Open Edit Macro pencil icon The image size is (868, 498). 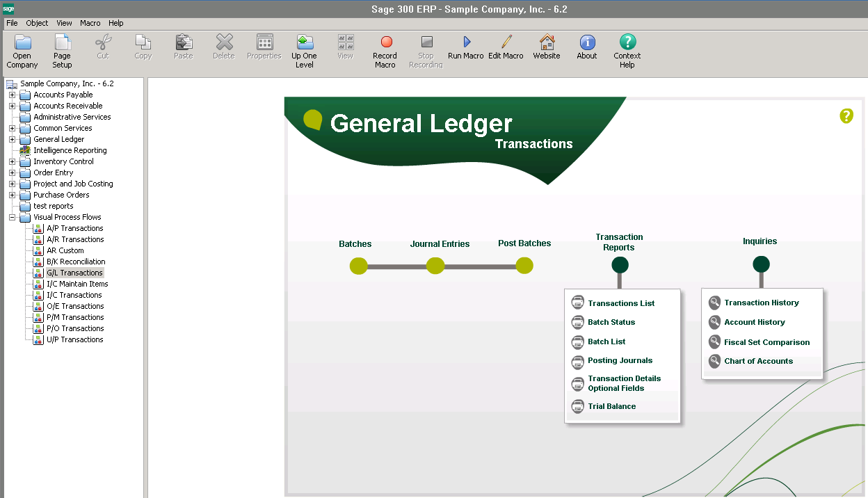(506, 42)
